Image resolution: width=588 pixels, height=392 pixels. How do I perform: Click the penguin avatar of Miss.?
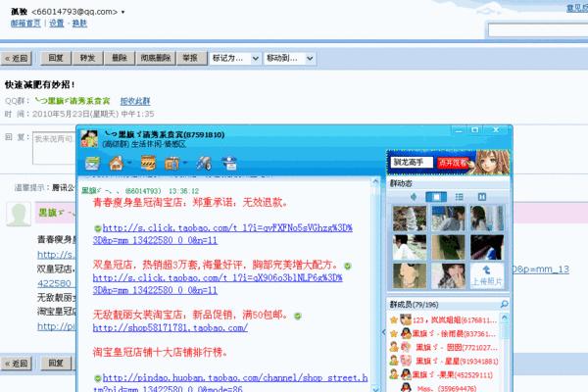(406, 387)
